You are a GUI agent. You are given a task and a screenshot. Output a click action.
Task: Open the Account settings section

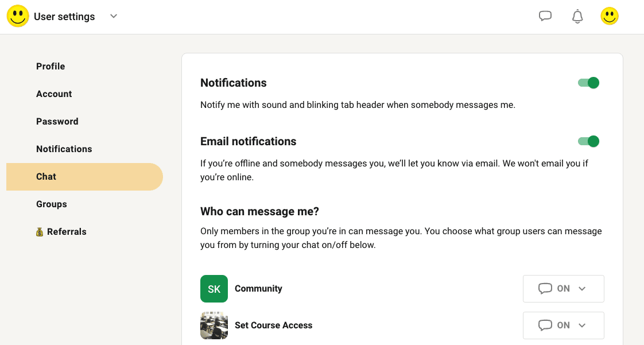tap(54, 94)
